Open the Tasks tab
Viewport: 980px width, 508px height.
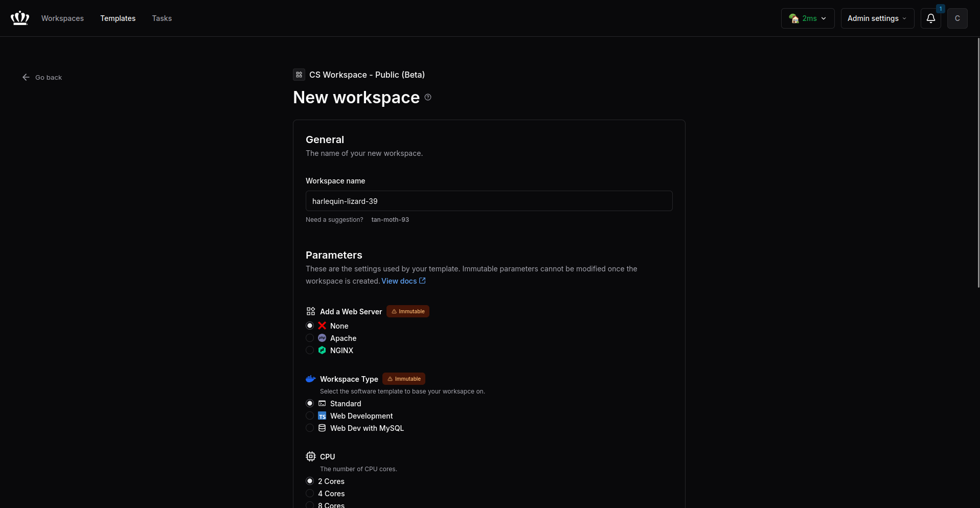pos(162,18)
